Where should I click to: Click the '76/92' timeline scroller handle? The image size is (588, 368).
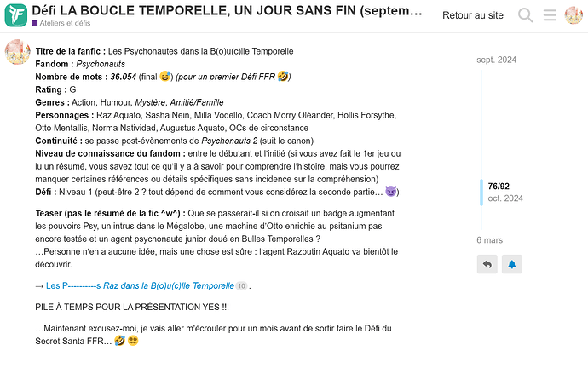coord(499,186)
